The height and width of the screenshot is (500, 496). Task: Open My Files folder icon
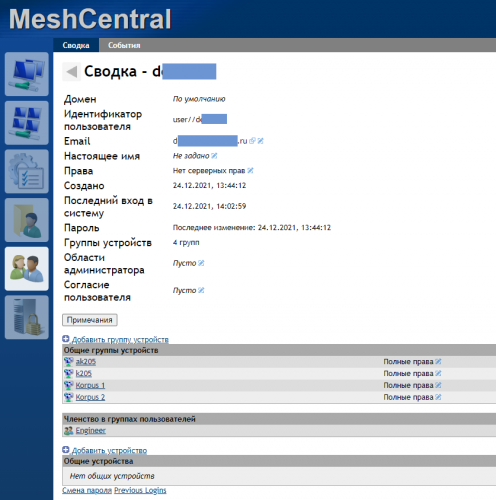[x=27, y=220]
